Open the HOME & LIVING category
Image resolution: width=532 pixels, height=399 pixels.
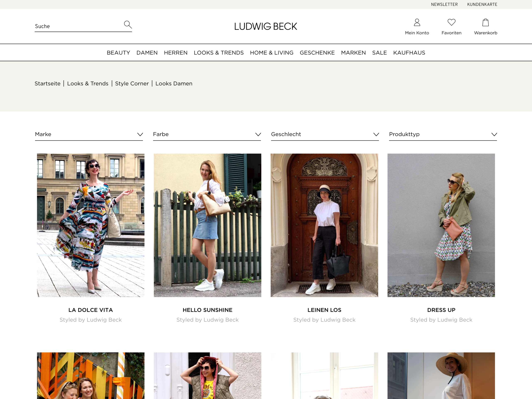click(272, 52)
